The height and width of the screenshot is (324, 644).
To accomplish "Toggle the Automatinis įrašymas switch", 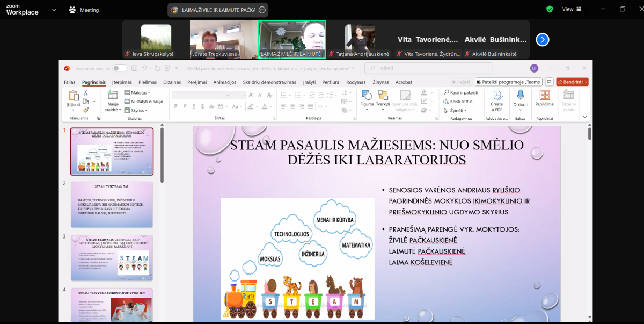I will 120,68.
